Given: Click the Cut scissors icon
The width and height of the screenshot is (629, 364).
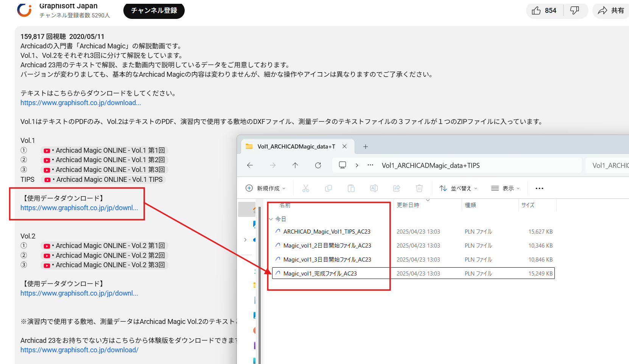Looking at the screenshot, I should [x=306, y=188].
